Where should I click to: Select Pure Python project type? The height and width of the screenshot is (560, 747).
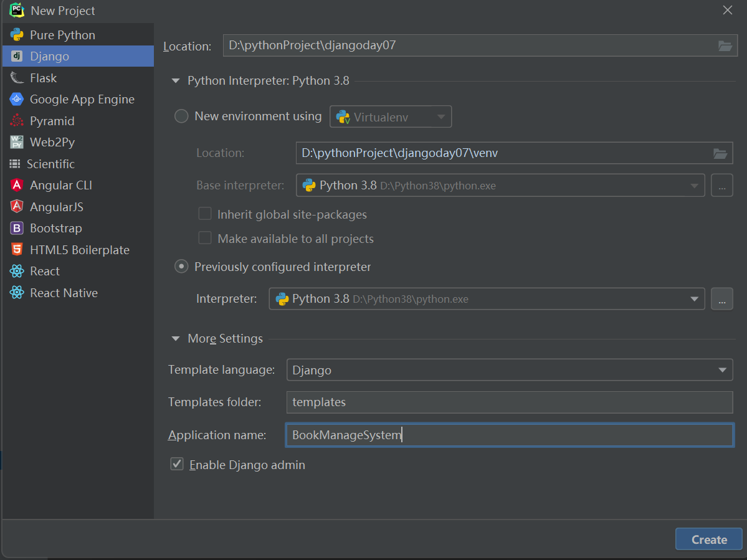62,35
